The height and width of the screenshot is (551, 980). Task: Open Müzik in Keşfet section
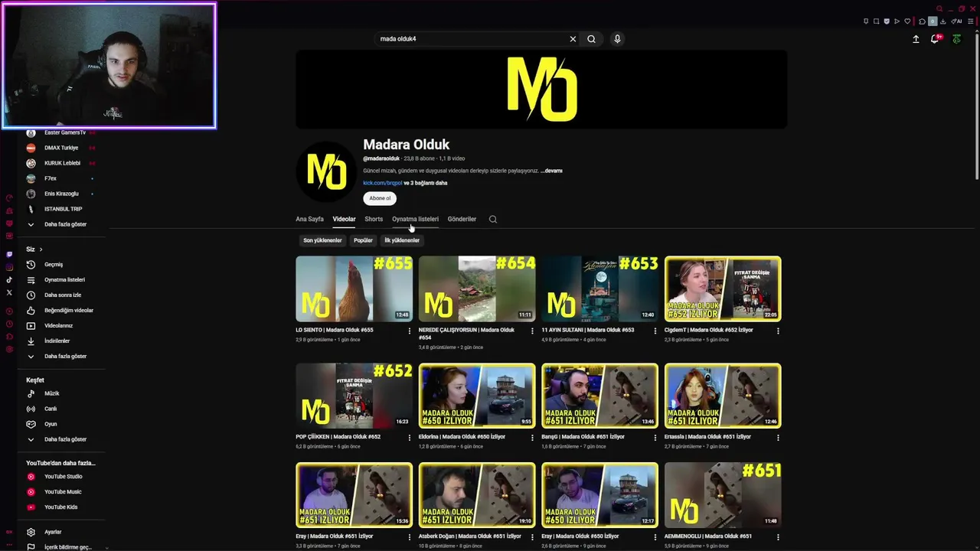pos(51,393)
